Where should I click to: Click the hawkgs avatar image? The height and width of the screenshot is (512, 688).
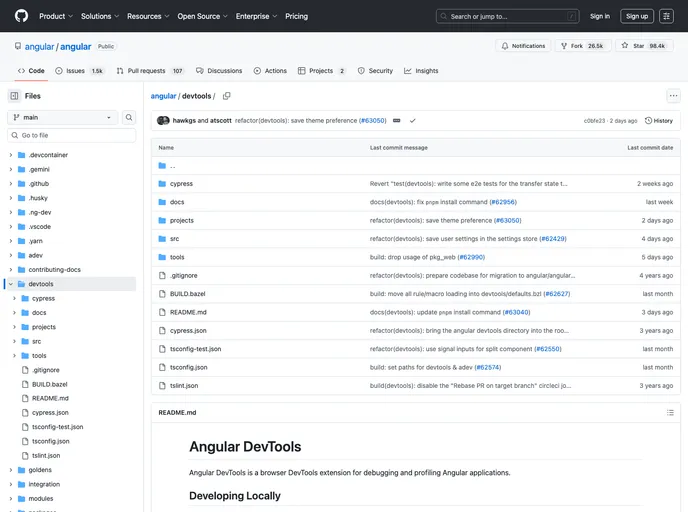click(x=161, y=120)
